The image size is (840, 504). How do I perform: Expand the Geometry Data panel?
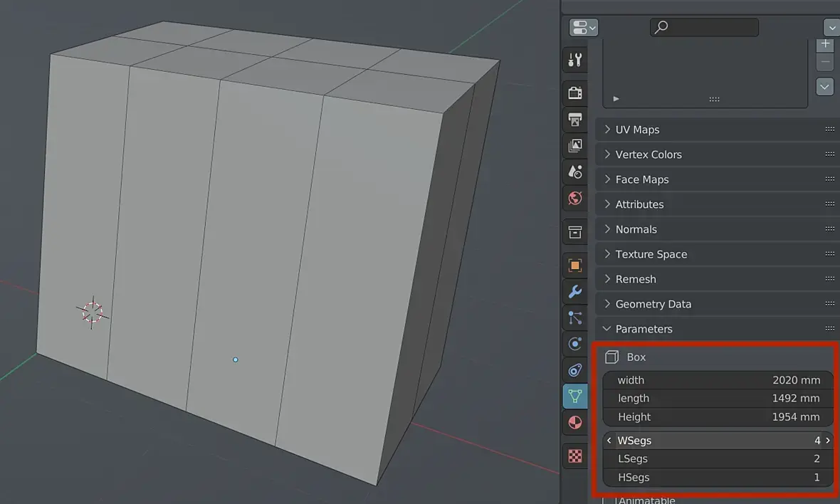[x=718, y=304]
